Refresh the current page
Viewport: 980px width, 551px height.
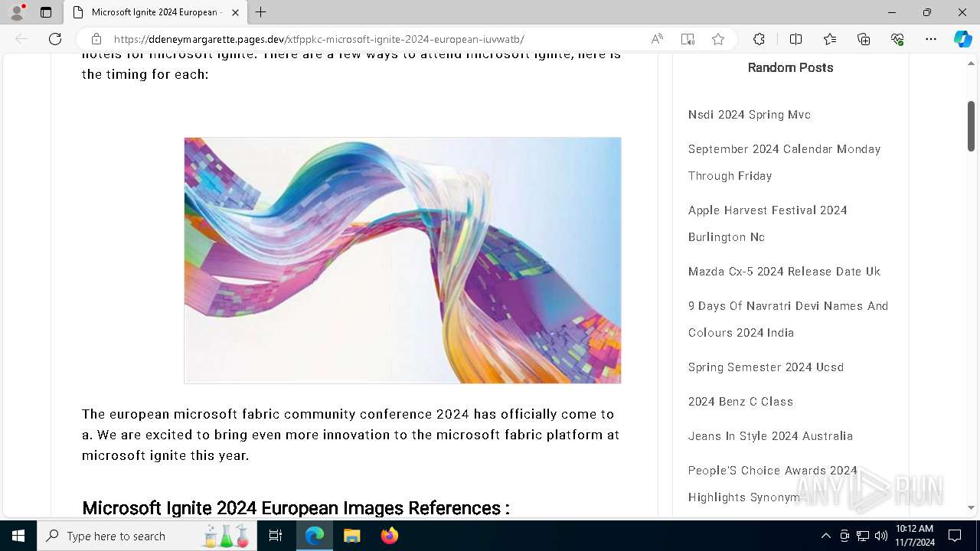click(55, 39)
